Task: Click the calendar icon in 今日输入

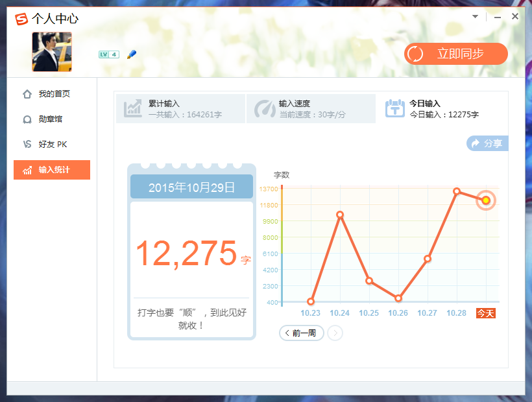Action: pos(395,108)
